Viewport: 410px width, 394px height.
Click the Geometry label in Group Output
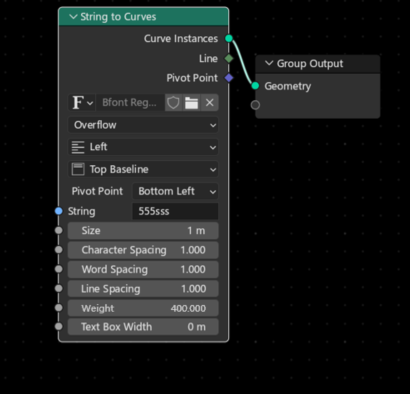(x=288, y=86)
